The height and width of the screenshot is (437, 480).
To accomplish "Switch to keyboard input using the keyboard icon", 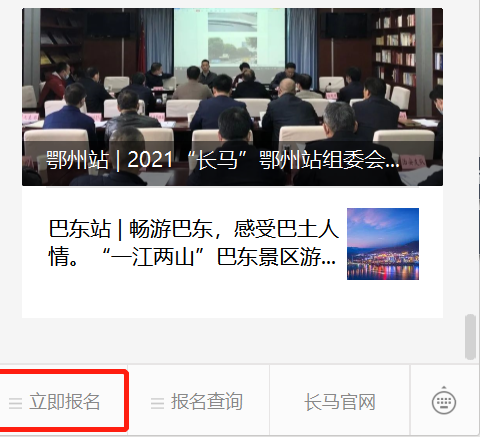I will tap(444, 400).
